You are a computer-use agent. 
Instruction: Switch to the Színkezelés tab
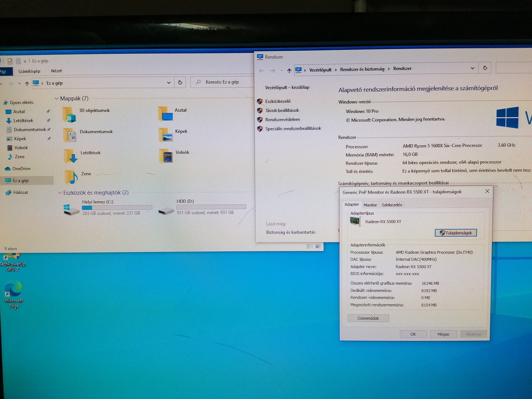click(x=392, y=205)
